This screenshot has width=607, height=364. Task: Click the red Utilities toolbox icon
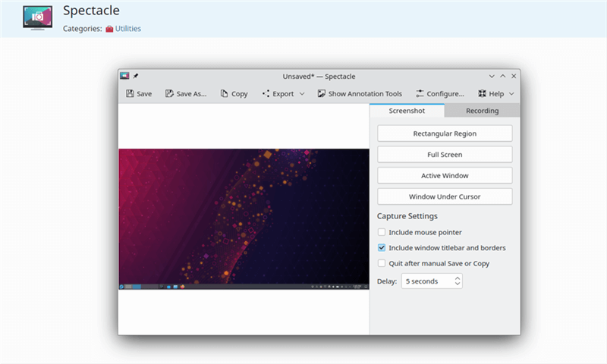pyautogui.click(x=109, y=29)
